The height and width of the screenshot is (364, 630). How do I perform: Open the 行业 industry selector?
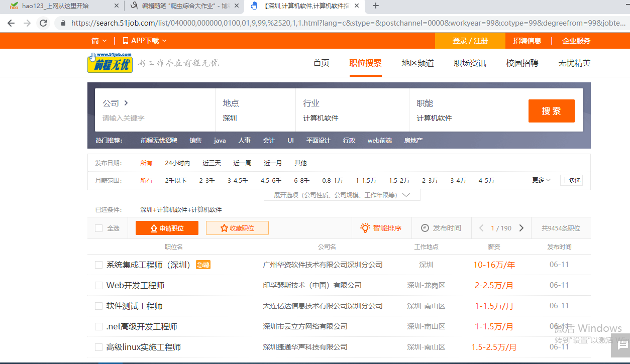(352, 110)
